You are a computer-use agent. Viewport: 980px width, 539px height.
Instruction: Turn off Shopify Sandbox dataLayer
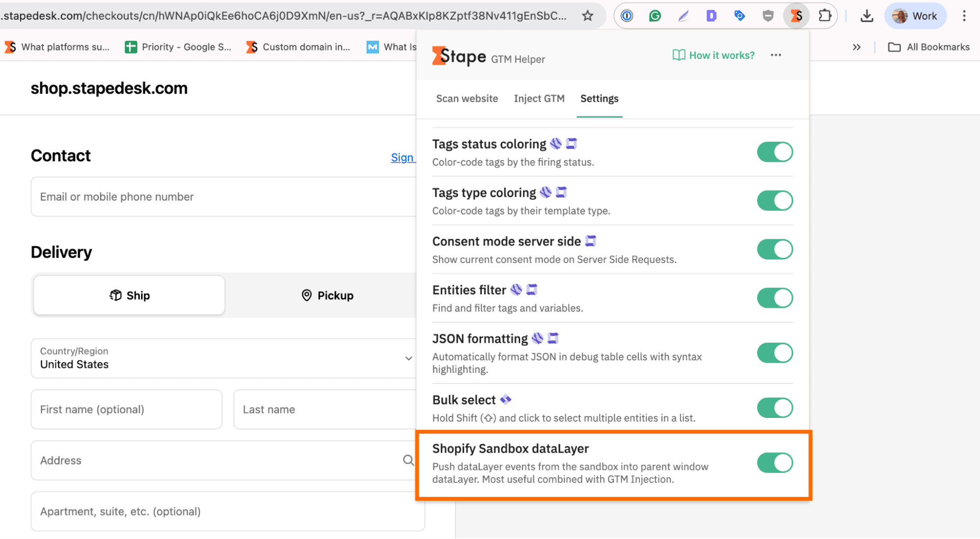775,462
